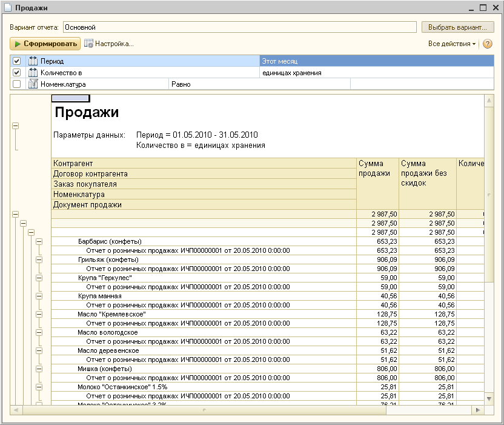This screenshot has height=425, width=504.
Task: Select the единицах хранения value cell
Action: [377, 72]
